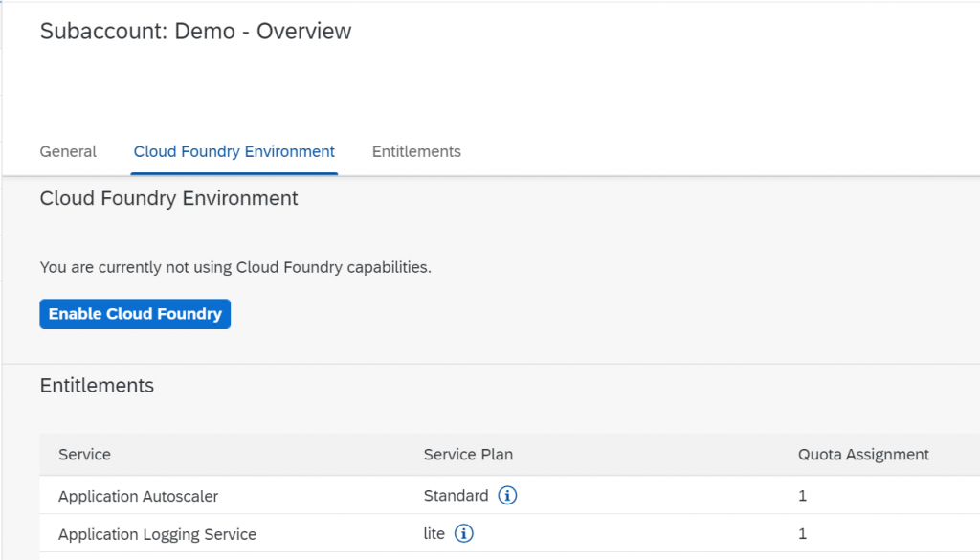Switch to the Entitlements tab
Viewport: 980px width, 560px height.
(416, 152)
